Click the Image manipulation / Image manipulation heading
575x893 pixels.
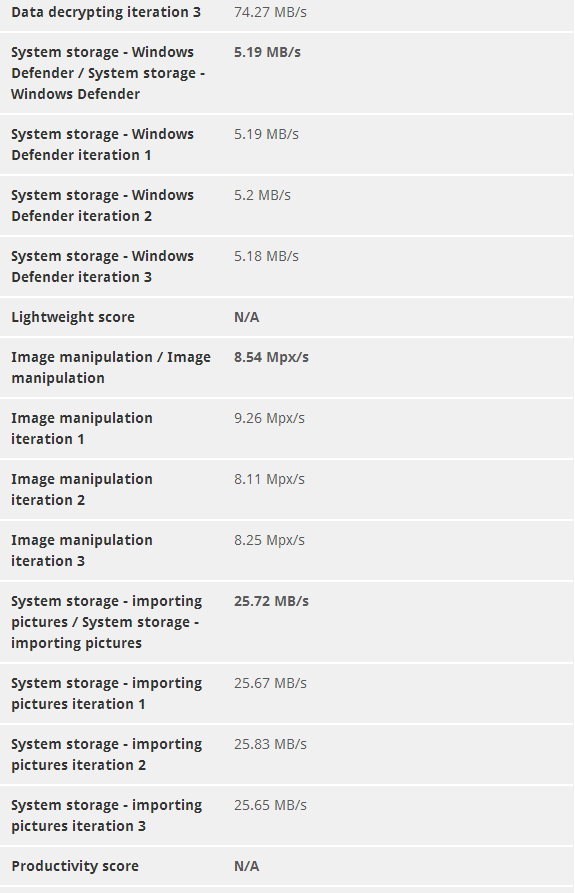(x=111, y=367)
